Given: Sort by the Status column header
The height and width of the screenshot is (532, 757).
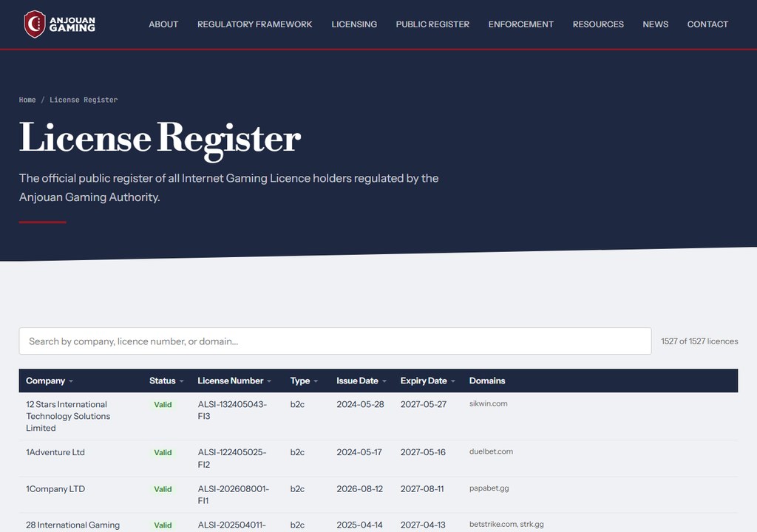Looking at the screenshot, I should click(166, 381).
